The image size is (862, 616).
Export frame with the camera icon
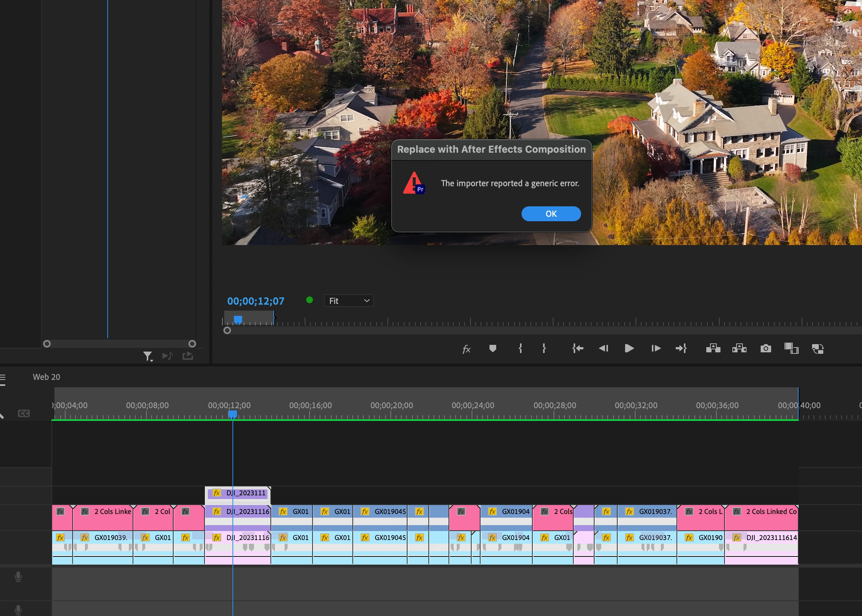(x=766, y=348)
